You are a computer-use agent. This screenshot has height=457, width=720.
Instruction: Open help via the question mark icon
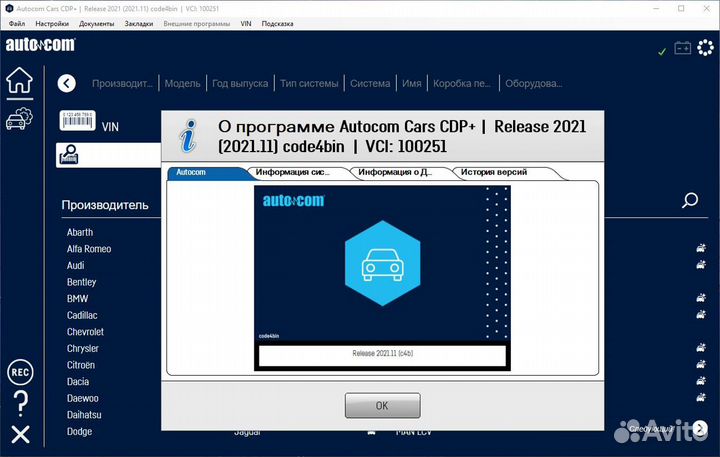(x=21, y=404)
